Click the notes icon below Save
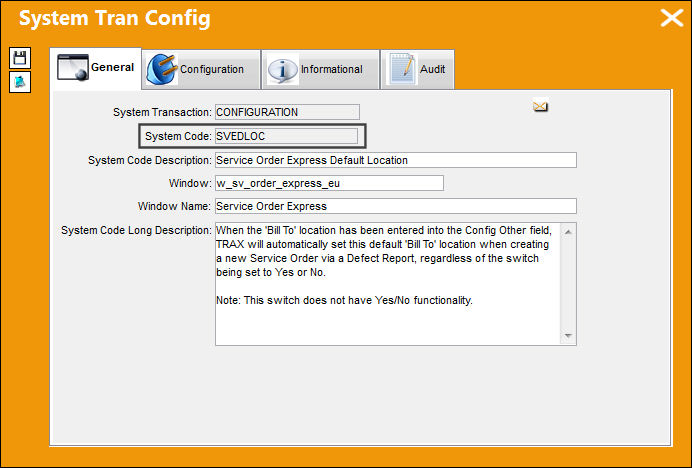Viewport: 692px width, 468px height. pyautogui.click(x=20, y=82)
